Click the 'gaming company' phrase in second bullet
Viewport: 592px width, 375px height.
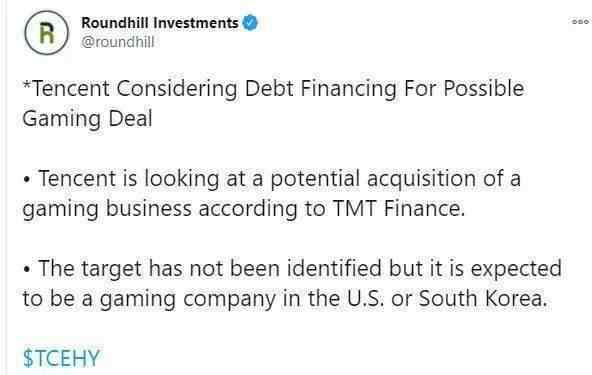pyautogui.click(x=188, y=299)
